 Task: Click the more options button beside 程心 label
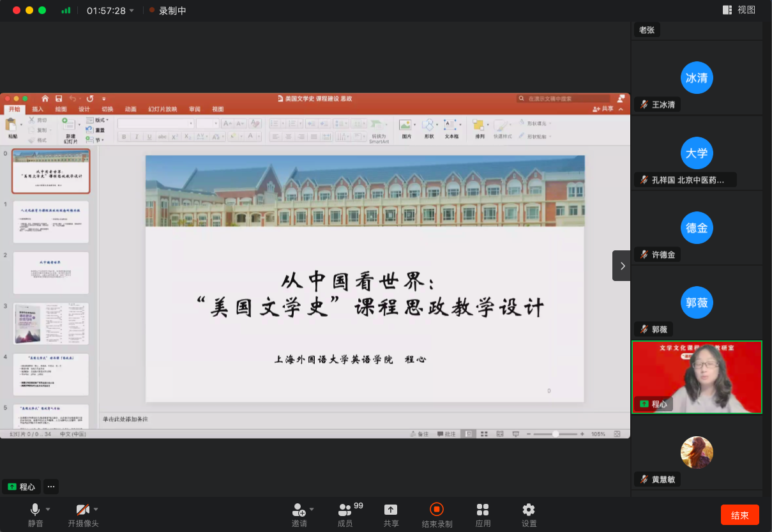pyautogui.click(x=51, y=487)
